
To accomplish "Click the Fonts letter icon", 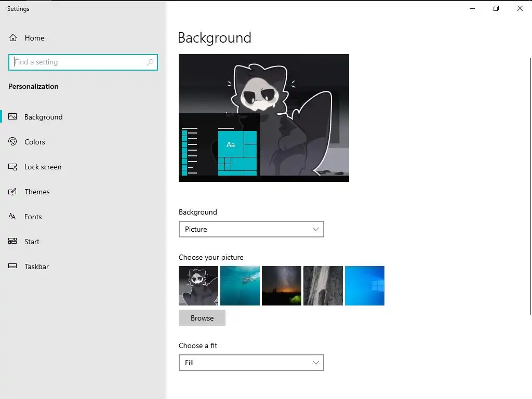I will pyautogui.click(x=12, y=217).
